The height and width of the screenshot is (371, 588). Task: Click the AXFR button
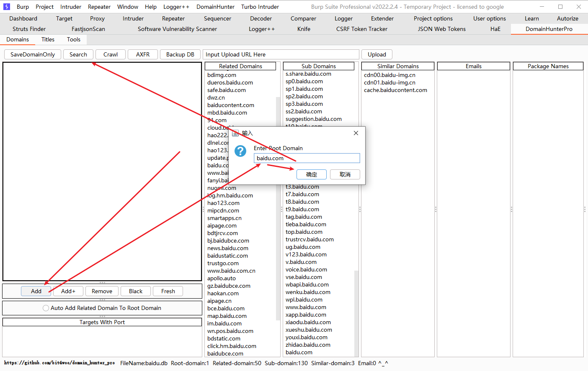pos(143,54)
